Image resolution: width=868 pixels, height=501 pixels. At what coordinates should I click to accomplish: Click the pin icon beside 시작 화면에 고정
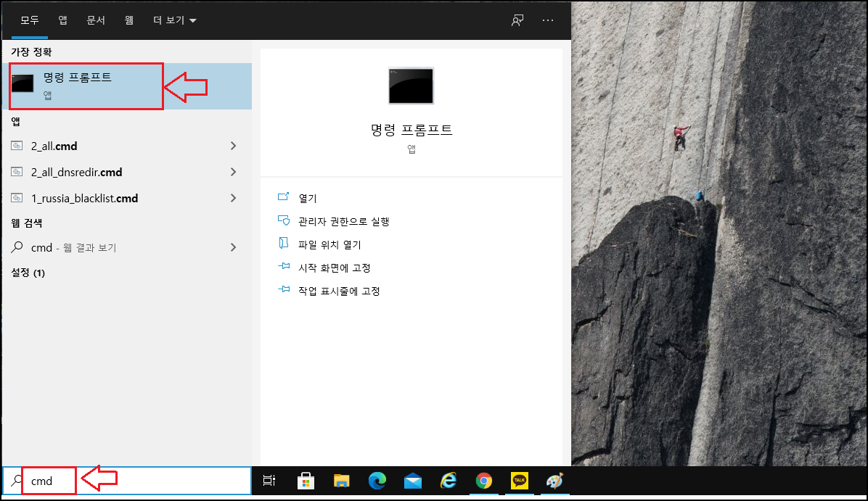284,266
